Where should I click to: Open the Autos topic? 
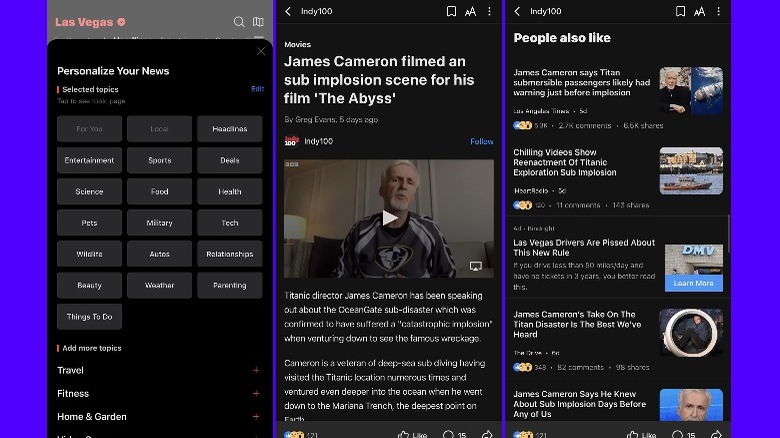[x=159, y=254]
